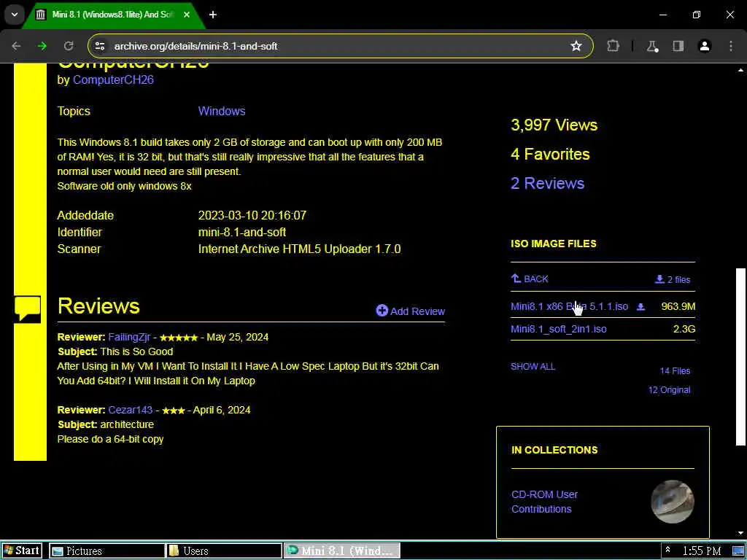The width and height of the screenshot is (747, 560).
Task: Open the tab search dropdown arrow
Action: (15, 15)
